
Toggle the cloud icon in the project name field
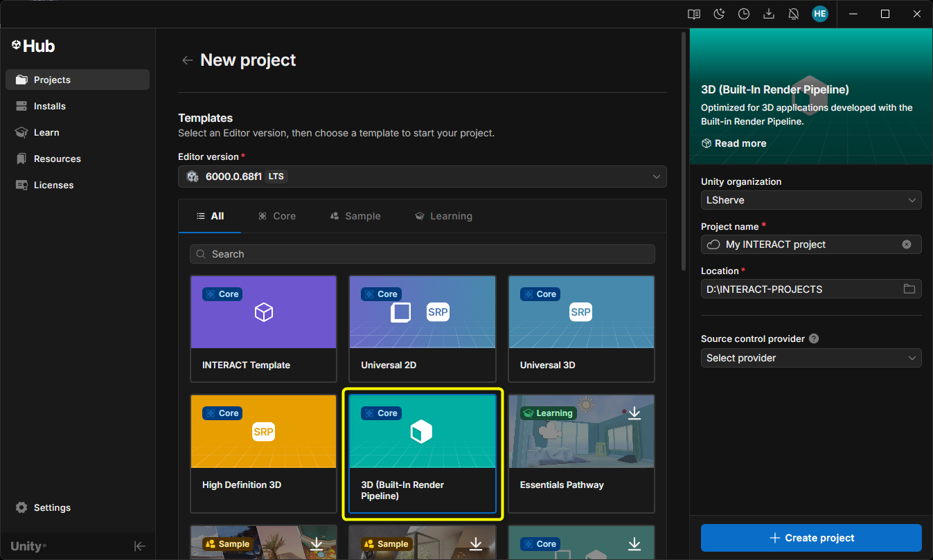[713, 244]
